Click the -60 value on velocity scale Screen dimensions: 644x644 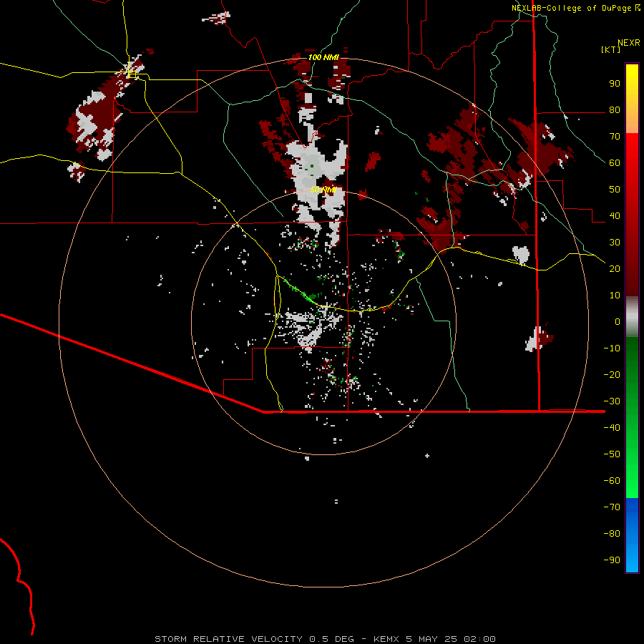[x=612, y=481]
